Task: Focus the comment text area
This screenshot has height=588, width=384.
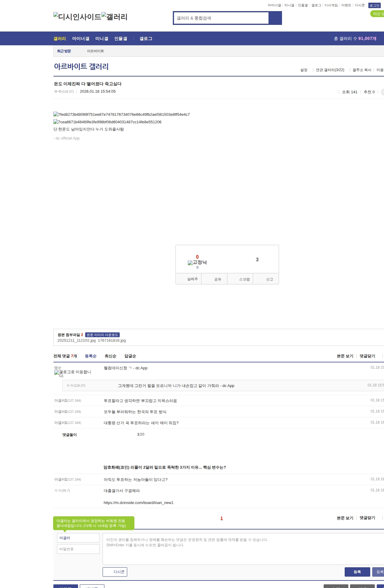Action: coord(243,549)
